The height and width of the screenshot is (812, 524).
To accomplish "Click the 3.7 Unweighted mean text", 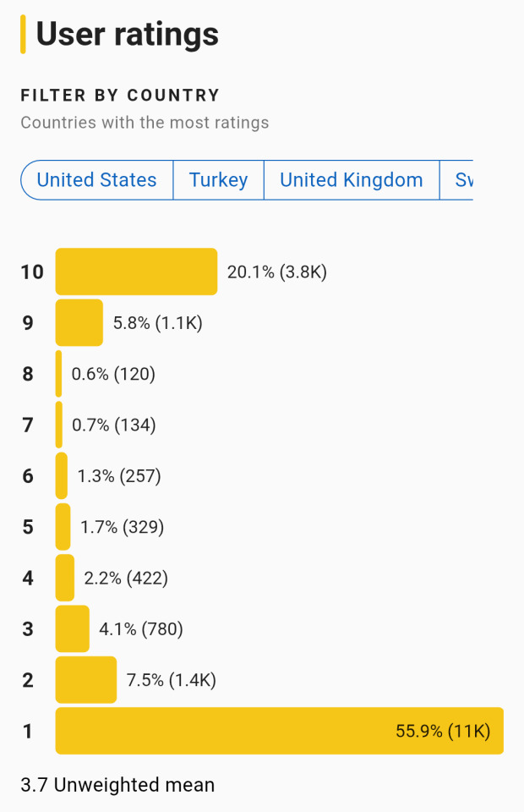I will [x=117, y=785].
